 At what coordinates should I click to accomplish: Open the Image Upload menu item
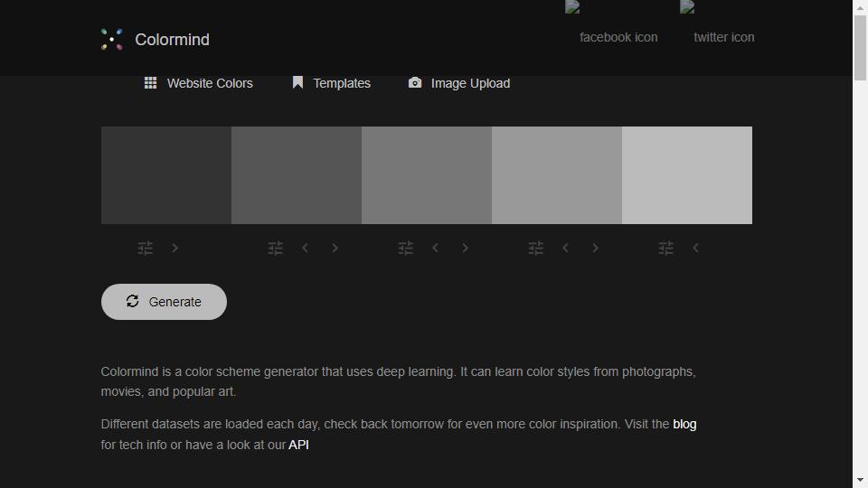tap(459, 83)
